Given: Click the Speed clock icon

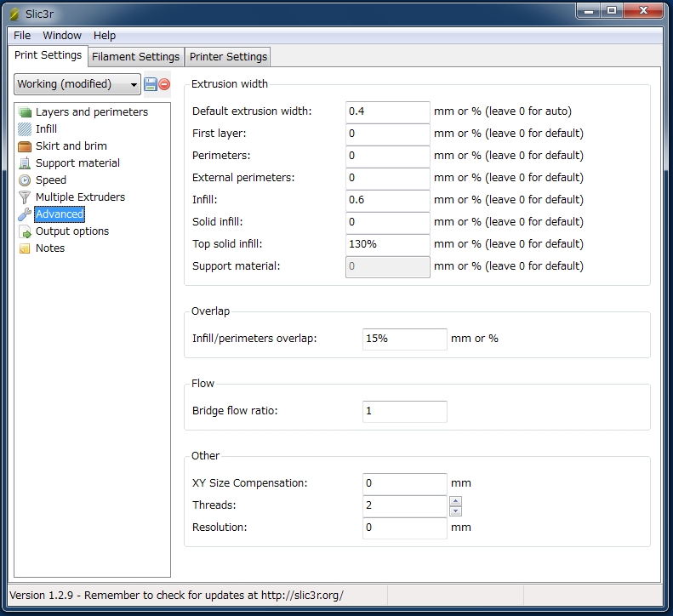Looking at the screenshot, I should (x=25, y=180).
